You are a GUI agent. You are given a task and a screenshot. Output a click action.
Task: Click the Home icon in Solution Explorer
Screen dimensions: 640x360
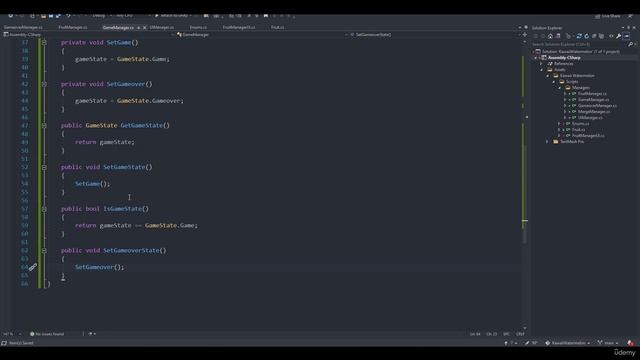[x=550, y=36]
